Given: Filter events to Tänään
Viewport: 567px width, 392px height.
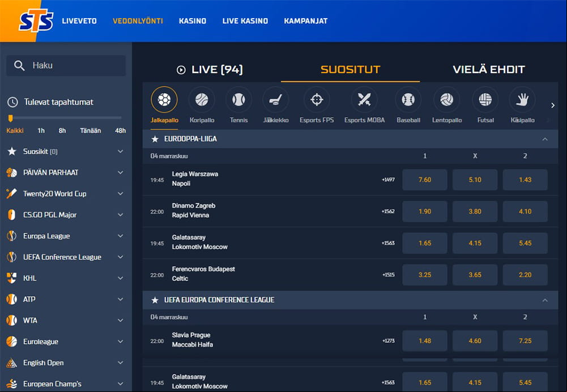Looking at the screenshot, I should tap(91, 130).
